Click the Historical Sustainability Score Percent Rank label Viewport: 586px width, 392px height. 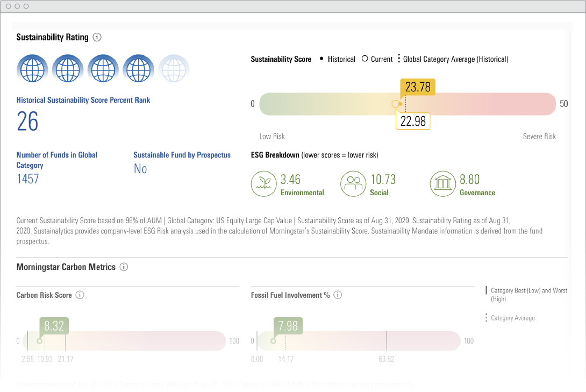(x=83, y=100)
